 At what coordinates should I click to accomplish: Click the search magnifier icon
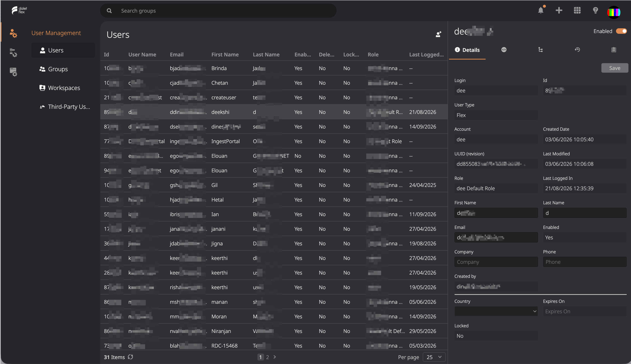[109, 11]
